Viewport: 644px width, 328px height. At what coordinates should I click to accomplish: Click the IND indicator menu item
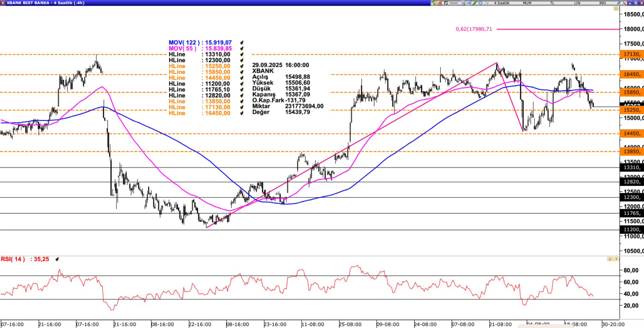(x=602, y=3)
